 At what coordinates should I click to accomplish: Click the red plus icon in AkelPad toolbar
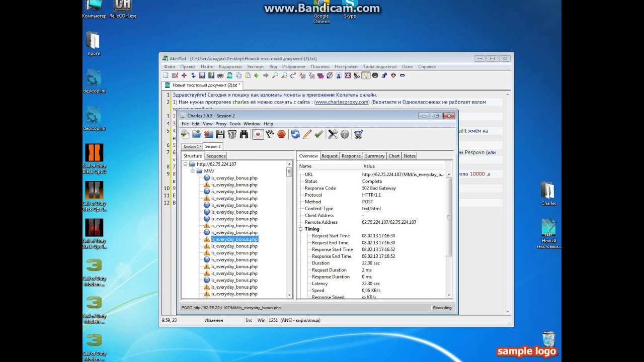click(393, 75)
